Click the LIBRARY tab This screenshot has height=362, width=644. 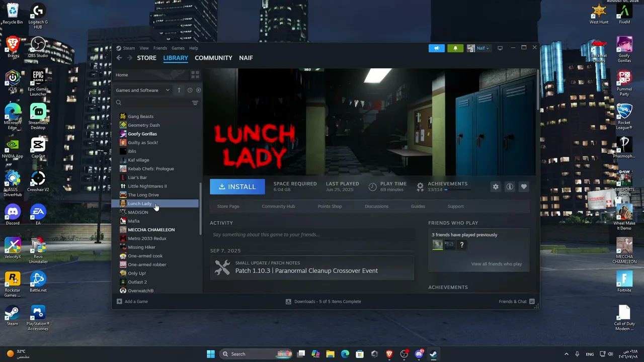point(176,58)
